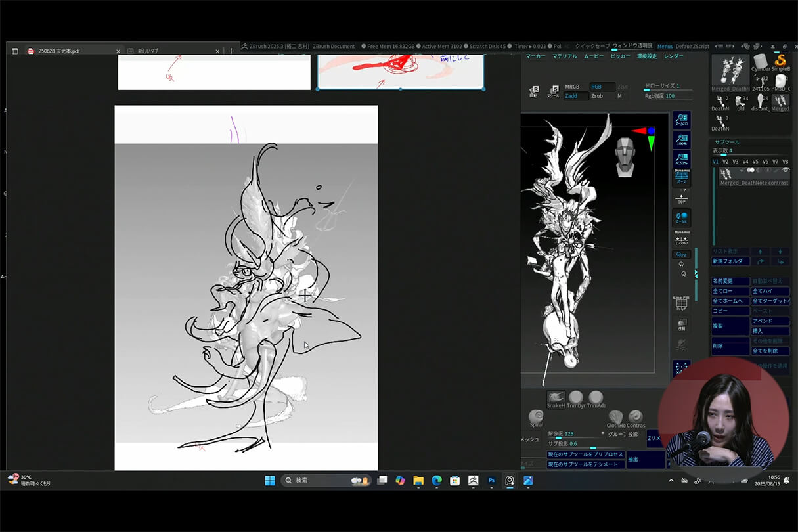The width and height of the screenshot is (798, 532).
Task: Toggle eye visibility of Merged_DeathNote subtool
Action: (786, 170)
